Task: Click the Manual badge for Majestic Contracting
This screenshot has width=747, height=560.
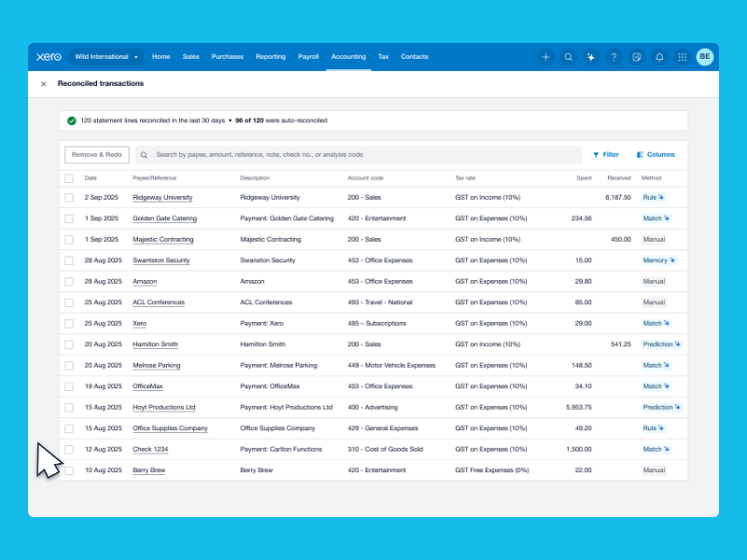Action: (x=655, y=239)
